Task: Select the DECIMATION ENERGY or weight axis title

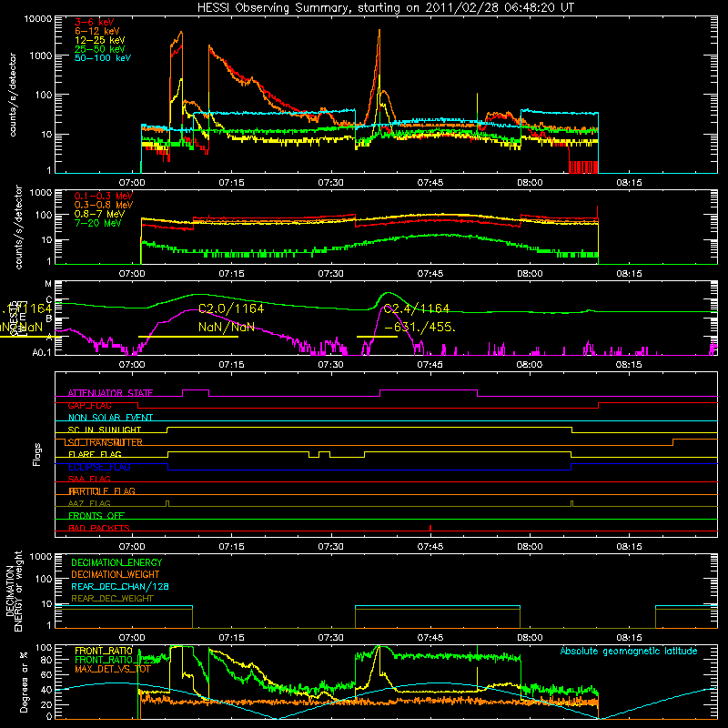Action: [14, 591]
